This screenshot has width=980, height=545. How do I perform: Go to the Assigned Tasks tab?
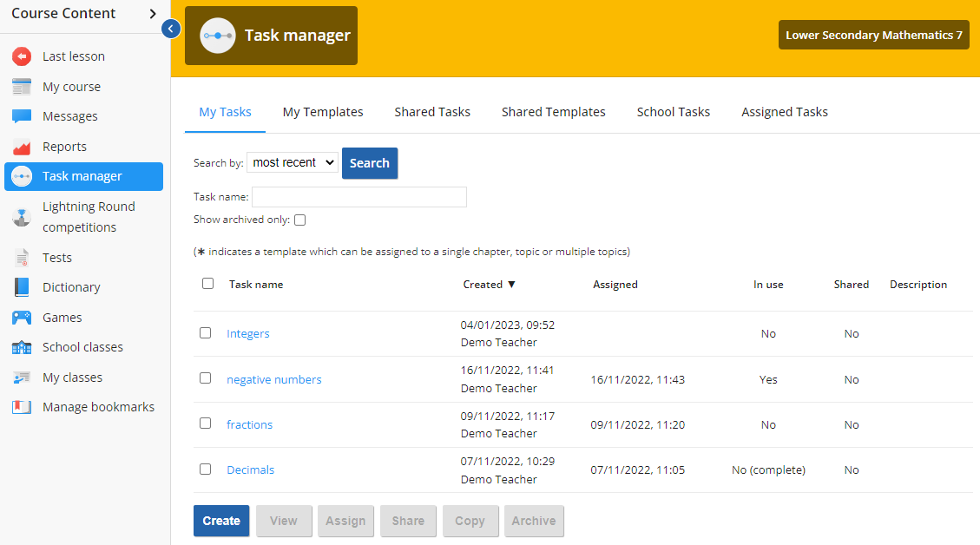pyautogui.click(x=785, y=112)
